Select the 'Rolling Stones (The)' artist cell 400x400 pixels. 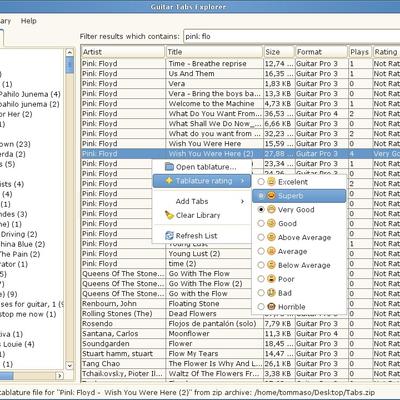[x=123, y=314]
